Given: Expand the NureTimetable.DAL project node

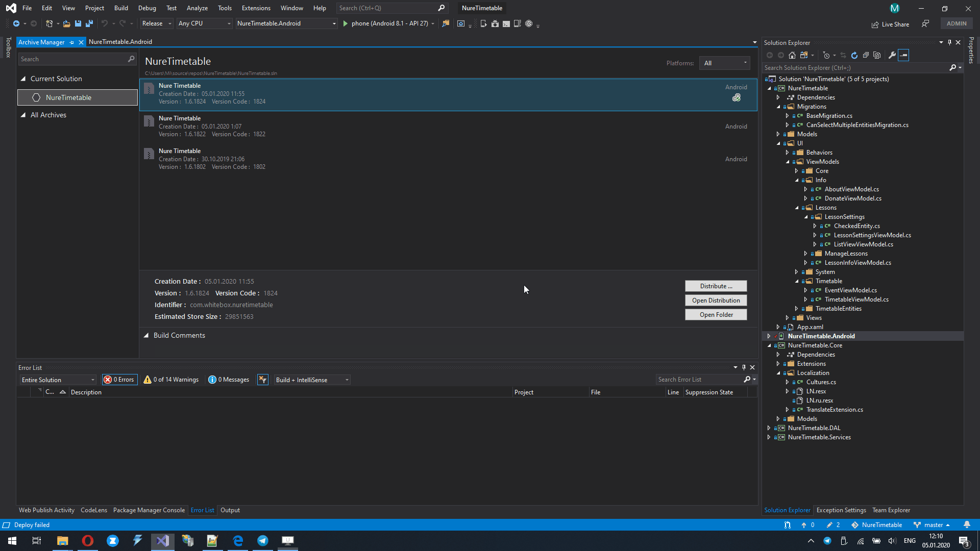Looking at the screenshot, I should [x=769, y=428].
